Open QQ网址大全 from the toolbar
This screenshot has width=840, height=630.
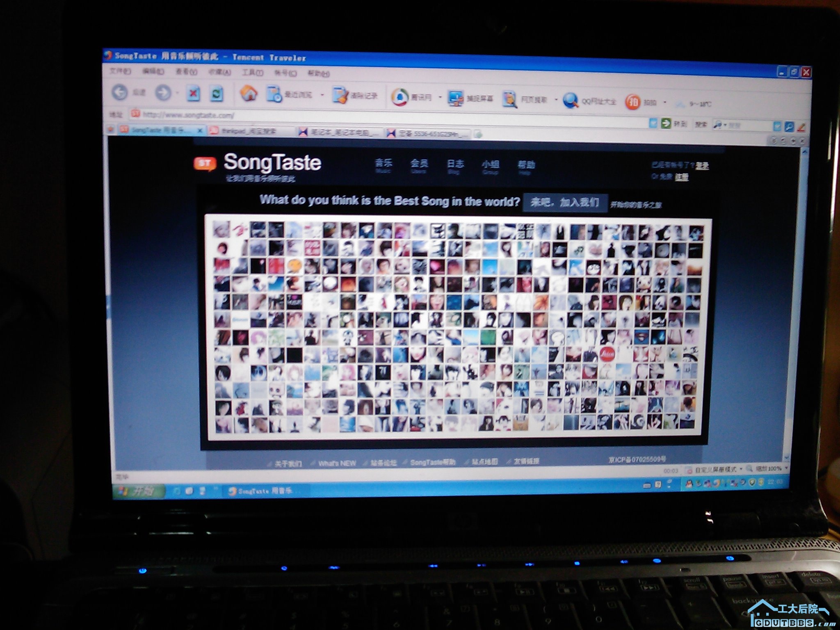click(x=571, y=100)
